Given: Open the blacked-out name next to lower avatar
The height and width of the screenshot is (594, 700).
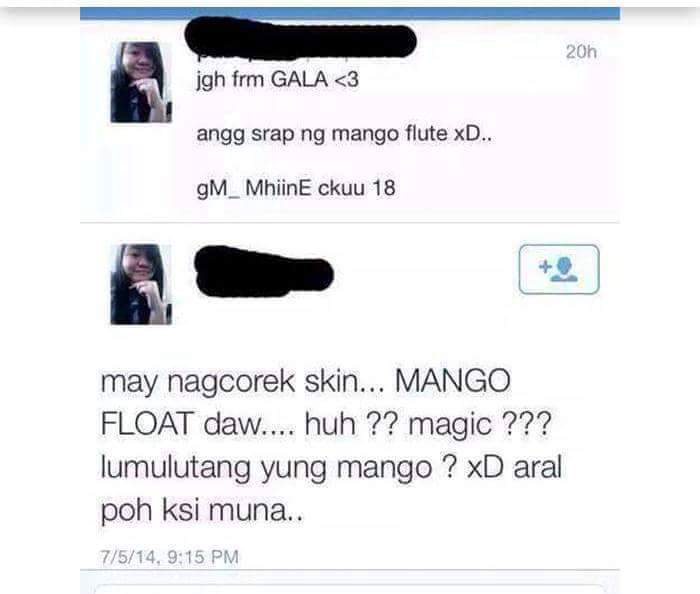Looking at the screenshot, I should [x=264, y=271].
